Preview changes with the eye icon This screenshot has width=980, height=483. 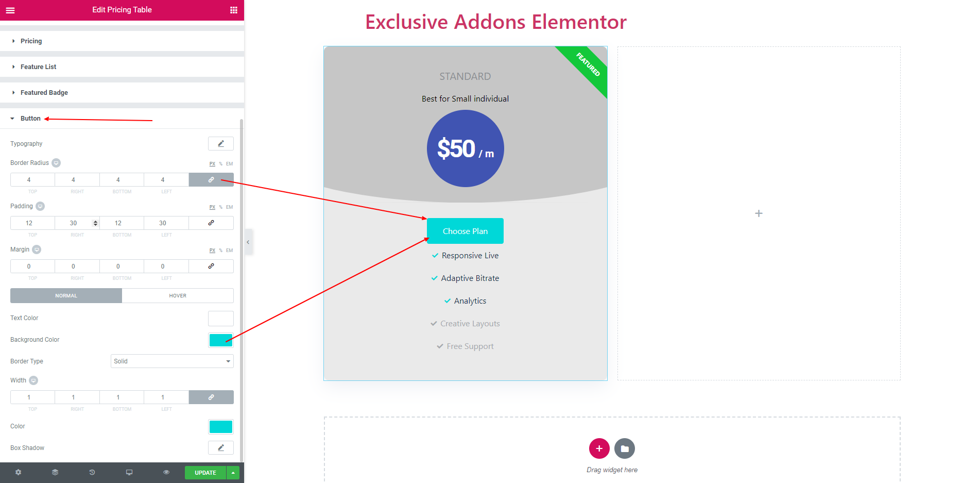[x=166, y=472]
